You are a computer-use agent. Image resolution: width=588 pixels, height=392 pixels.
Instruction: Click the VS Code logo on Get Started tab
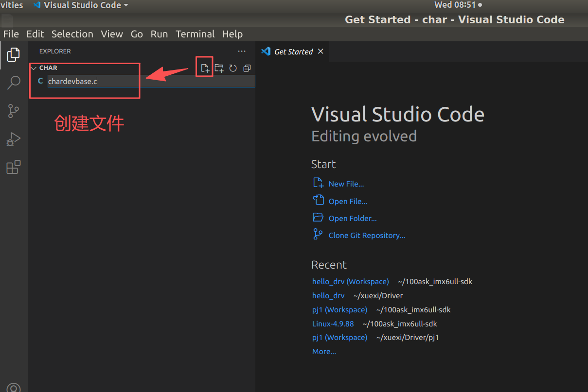[266, 51]
